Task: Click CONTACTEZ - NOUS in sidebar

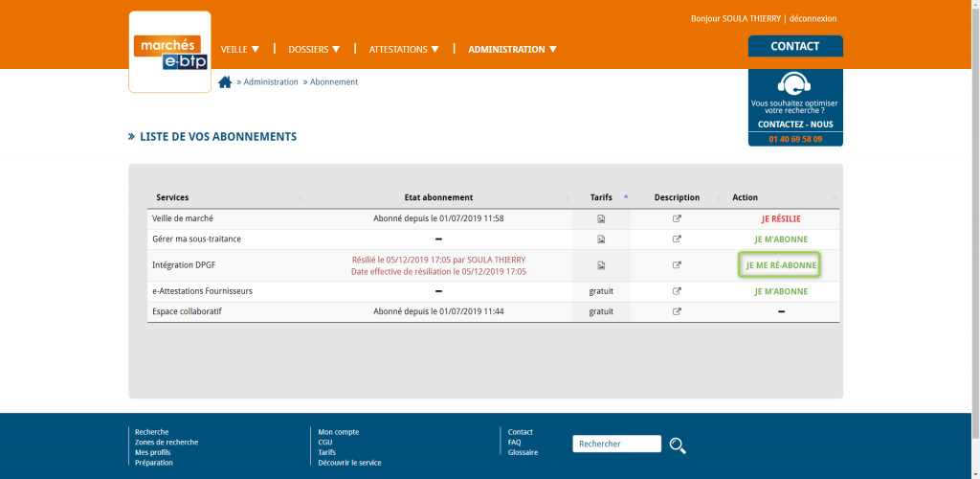Action: 795,125
